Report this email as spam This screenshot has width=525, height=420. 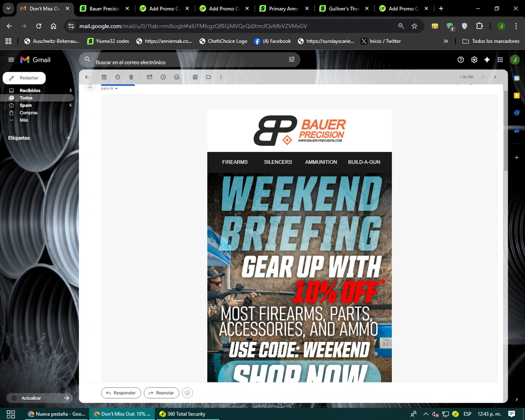click(118, 77)
